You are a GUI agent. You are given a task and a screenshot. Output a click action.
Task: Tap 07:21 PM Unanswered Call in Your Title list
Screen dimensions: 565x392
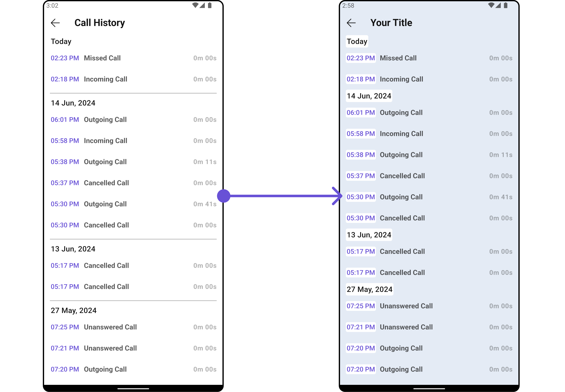406,327
